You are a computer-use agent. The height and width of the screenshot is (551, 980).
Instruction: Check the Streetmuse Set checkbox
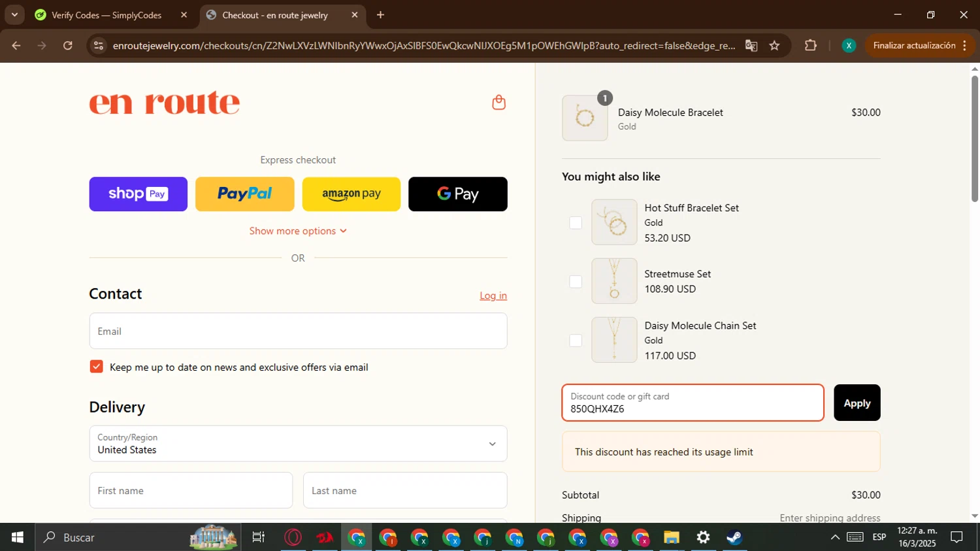(576, 282)
